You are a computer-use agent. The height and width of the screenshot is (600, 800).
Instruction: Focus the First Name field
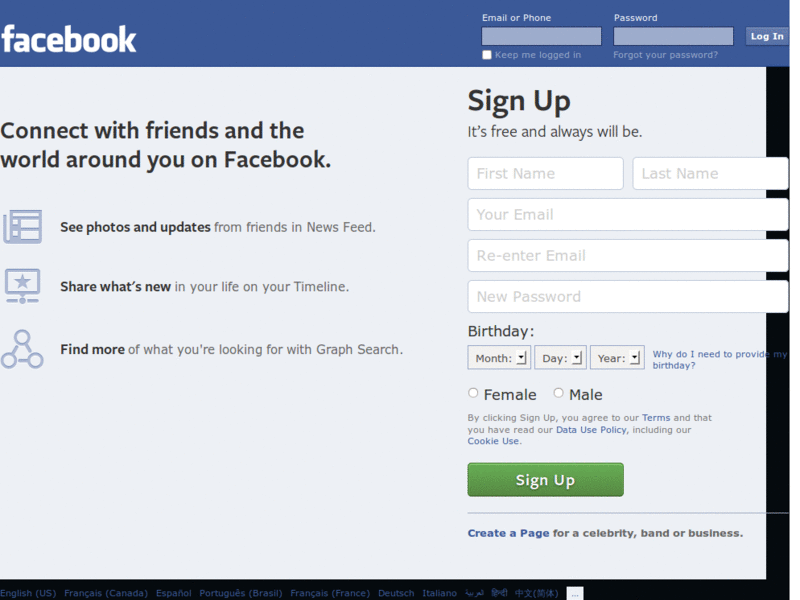545,173
